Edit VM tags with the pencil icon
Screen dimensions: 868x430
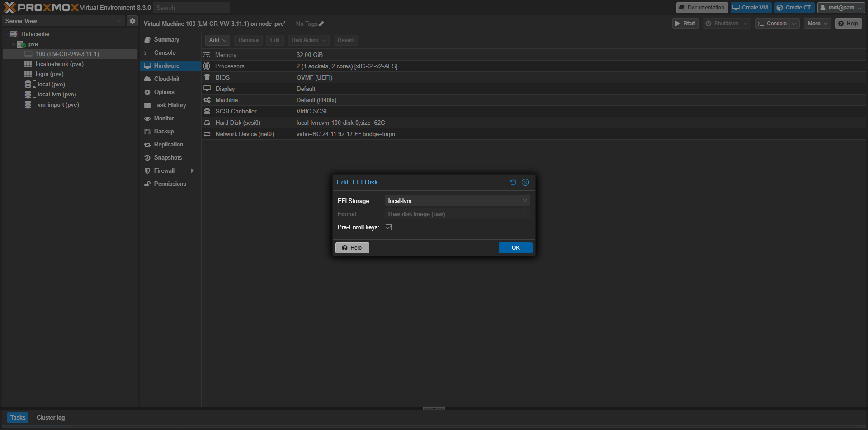coord(321,24)
